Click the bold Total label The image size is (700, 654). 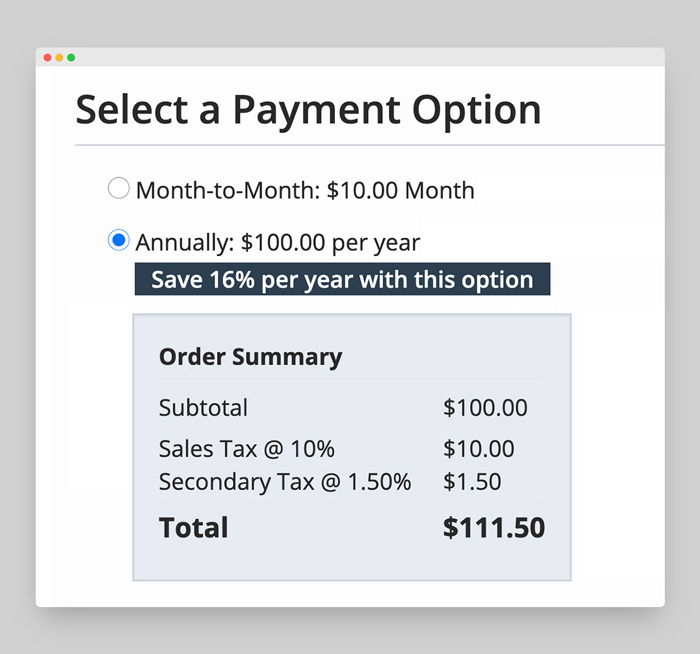[x=193, y=528]
